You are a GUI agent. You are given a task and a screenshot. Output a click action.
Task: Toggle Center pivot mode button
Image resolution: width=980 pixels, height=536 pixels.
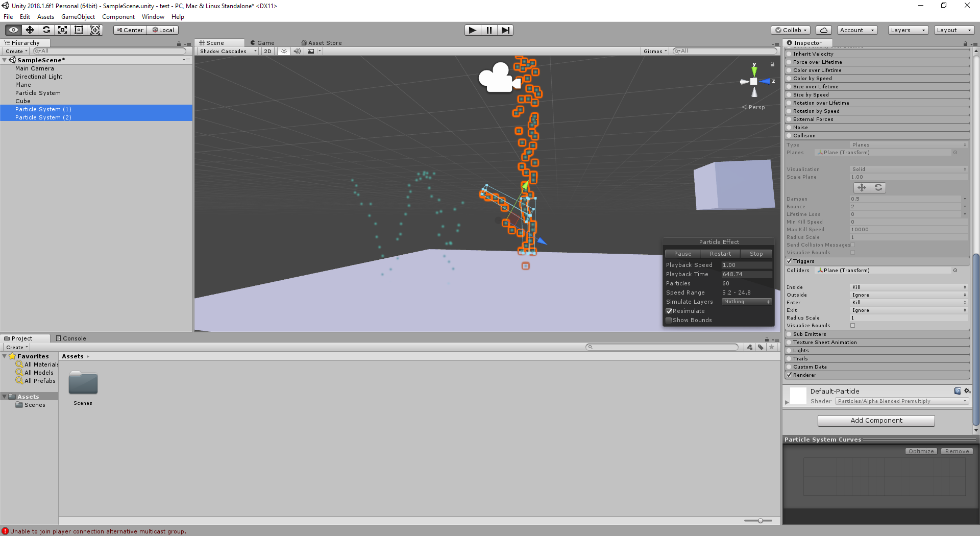[x=130, y=30]
